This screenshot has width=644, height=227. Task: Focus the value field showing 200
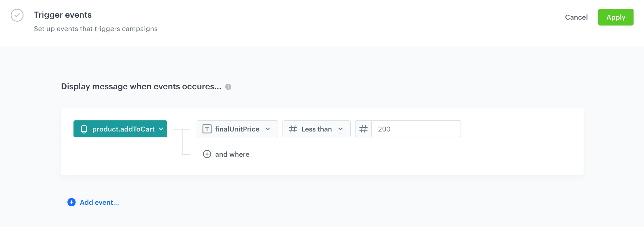pos(416,129)
